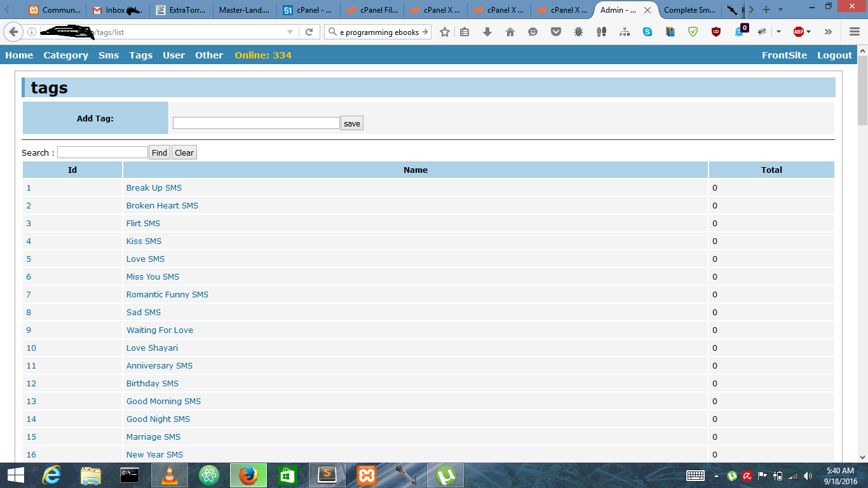This screenshot has height=488, width=868.
Task: Click the browser Home icon
Action: pos(510,32)
